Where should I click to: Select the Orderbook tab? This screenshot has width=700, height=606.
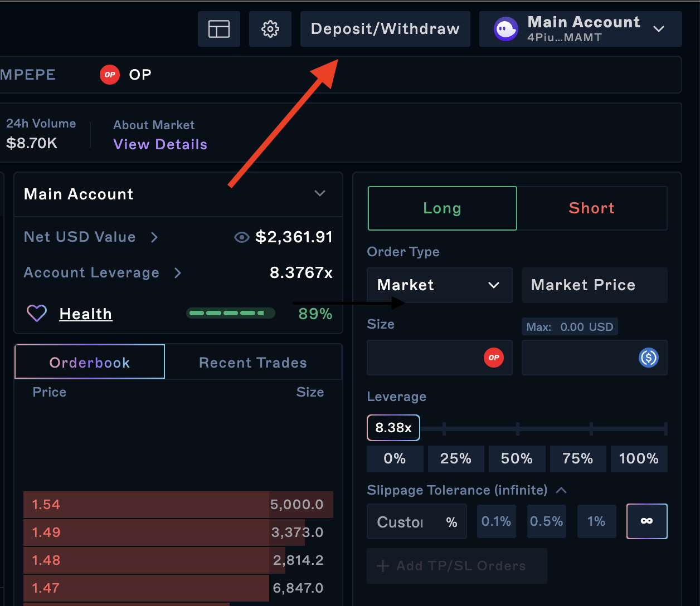point(90,363)
